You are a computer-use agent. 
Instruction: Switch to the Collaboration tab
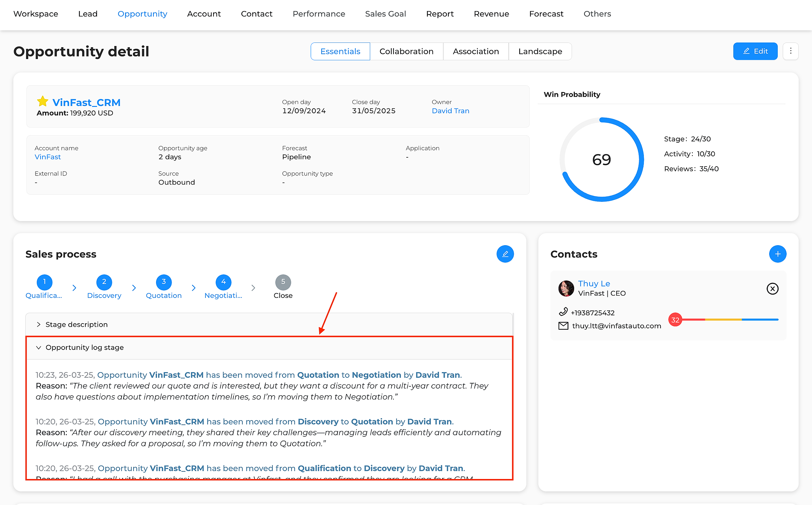pyautogui.click(x=406, y=51)
